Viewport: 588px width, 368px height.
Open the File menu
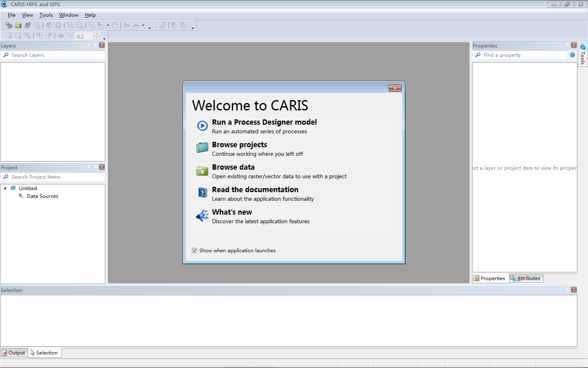pyautogui.click(x=11, y=15)
